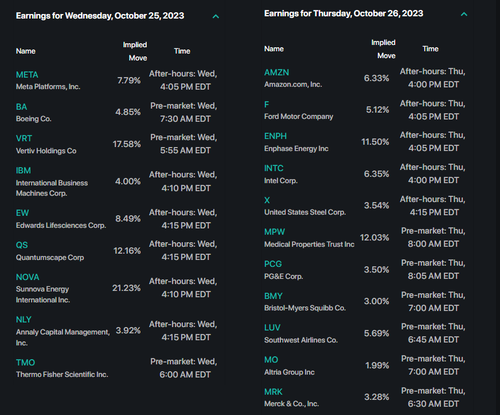Select the 12.16% implied move for Quantumscape
500x415 pixels.
click(127, 251)
